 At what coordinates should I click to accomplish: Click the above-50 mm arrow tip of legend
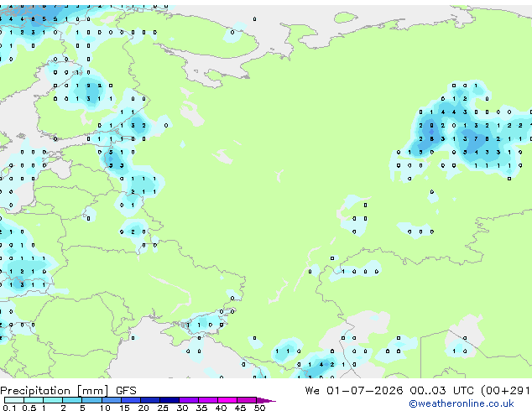(266, 400)
